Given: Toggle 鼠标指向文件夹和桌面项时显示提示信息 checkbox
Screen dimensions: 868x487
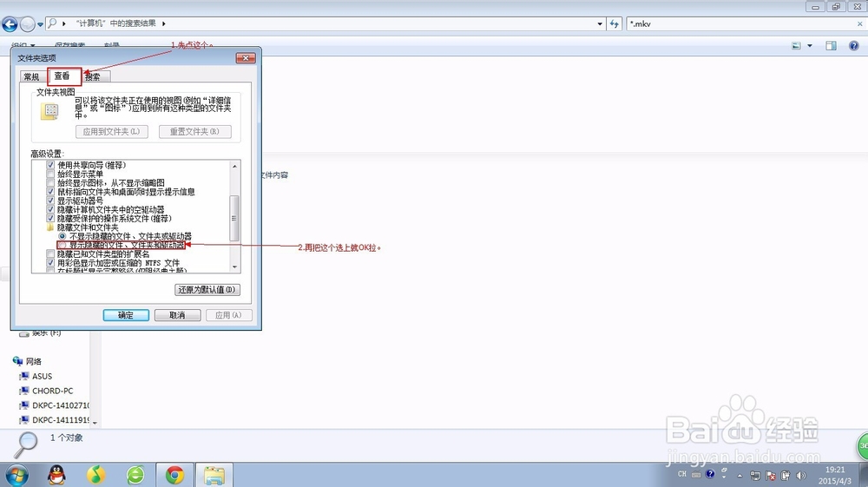Looking at the screenshot, I should tap(50, 192).
